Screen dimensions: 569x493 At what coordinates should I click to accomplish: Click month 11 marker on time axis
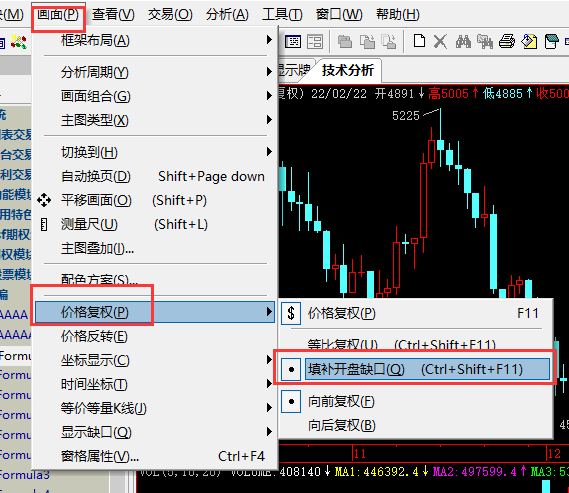click(360, 454)
